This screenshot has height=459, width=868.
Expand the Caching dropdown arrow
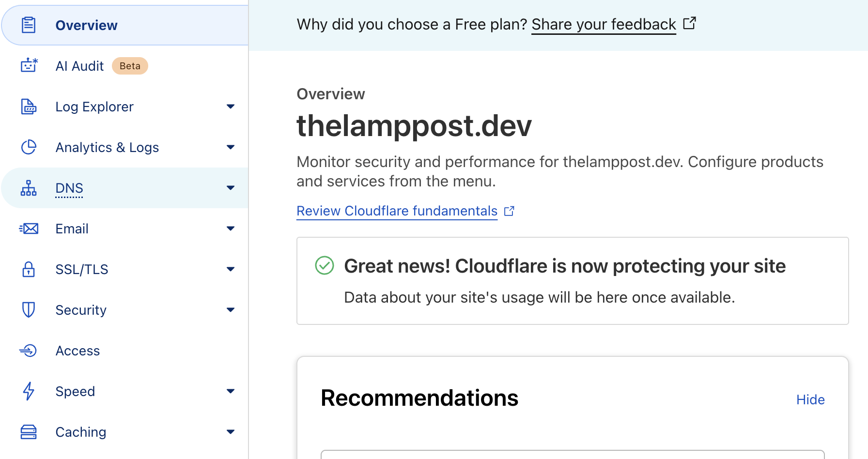(231, 432)
